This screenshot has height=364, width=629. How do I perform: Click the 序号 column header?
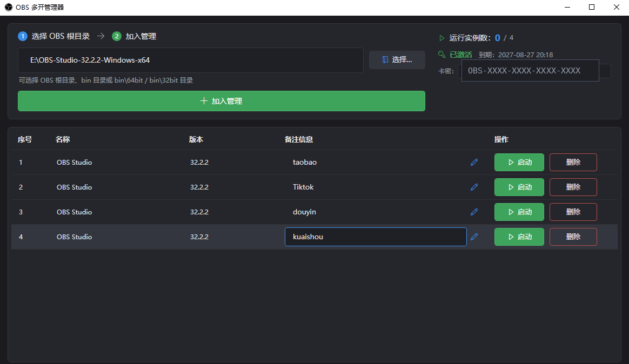25,139
